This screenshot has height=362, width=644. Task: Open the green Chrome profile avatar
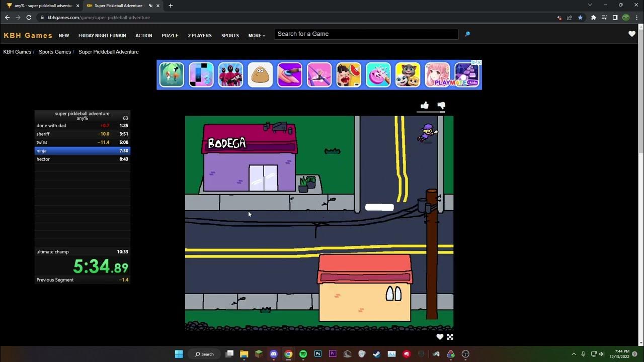tap(626, 17)
